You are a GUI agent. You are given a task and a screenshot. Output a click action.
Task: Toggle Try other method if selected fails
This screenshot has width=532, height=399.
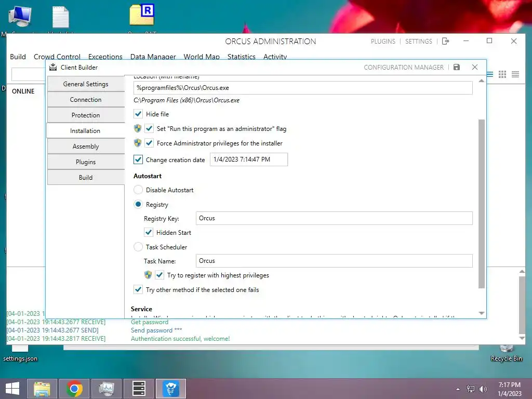tap(138, 289)
